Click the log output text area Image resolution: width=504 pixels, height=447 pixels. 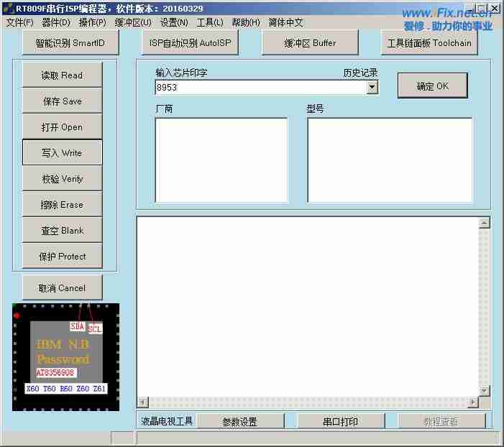point(308,307)
